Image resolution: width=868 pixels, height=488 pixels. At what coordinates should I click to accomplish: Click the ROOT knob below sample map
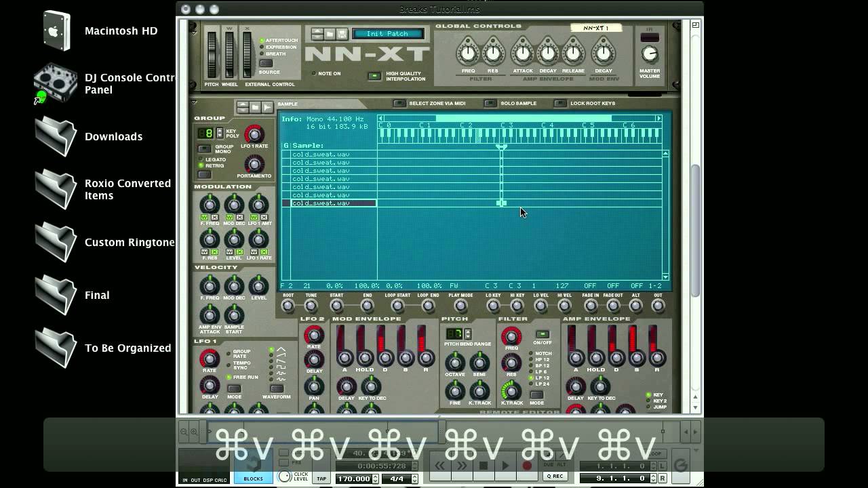pyautogui.click(x=288, y=306)
